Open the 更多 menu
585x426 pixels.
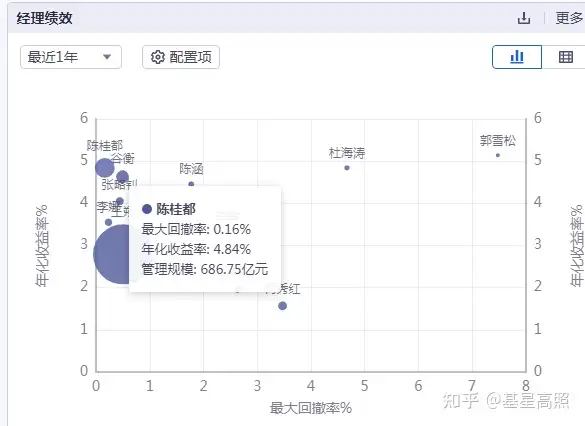569,18
